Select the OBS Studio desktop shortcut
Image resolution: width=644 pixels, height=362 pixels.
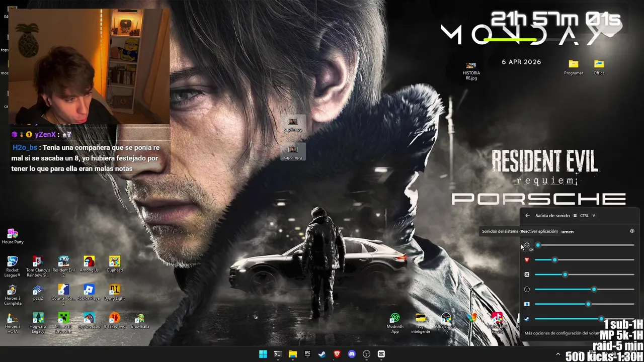click(x=446, y=321)
